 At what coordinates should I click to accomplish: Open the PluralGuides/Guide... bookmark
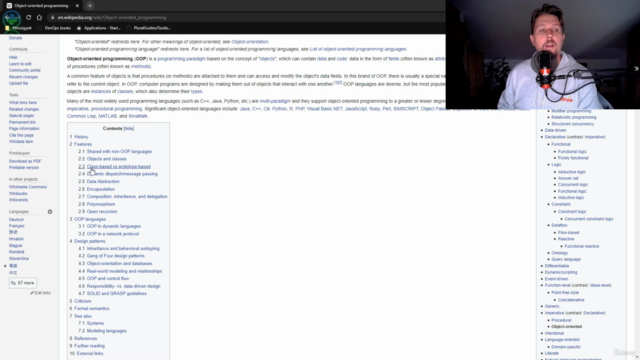coord(149,28)
